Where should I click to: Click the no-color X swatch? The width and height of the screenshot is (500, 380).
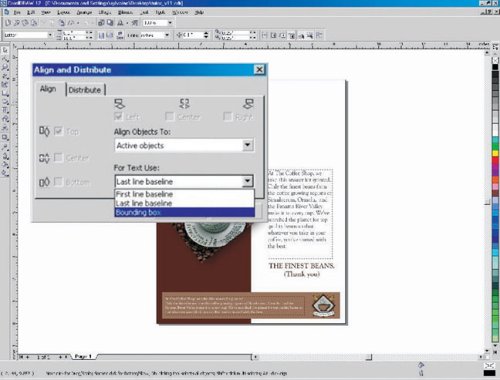pos(495,60)
